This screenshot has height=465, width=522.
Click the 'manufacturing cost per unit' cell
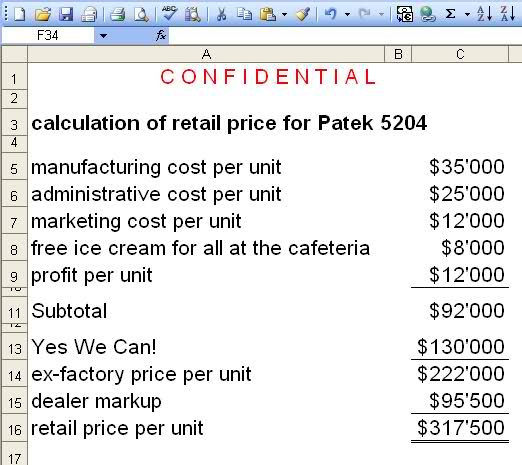tap(206, 167)
